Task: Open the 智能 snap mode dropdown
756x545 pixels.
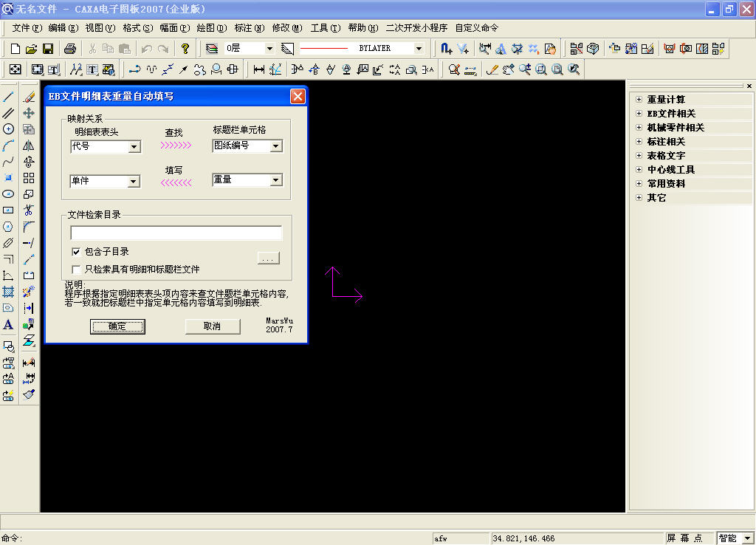Action: [747, 538]
